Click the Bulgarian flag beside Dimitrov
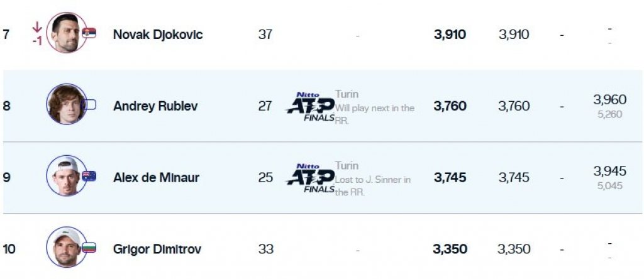 (x=89, y=248)
